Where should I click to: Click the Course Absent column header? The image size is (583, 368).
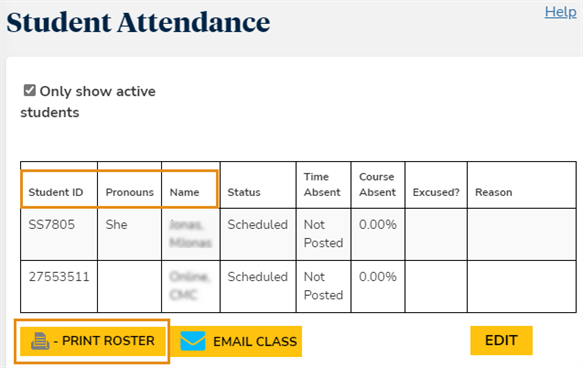click(x=377, y=184)
